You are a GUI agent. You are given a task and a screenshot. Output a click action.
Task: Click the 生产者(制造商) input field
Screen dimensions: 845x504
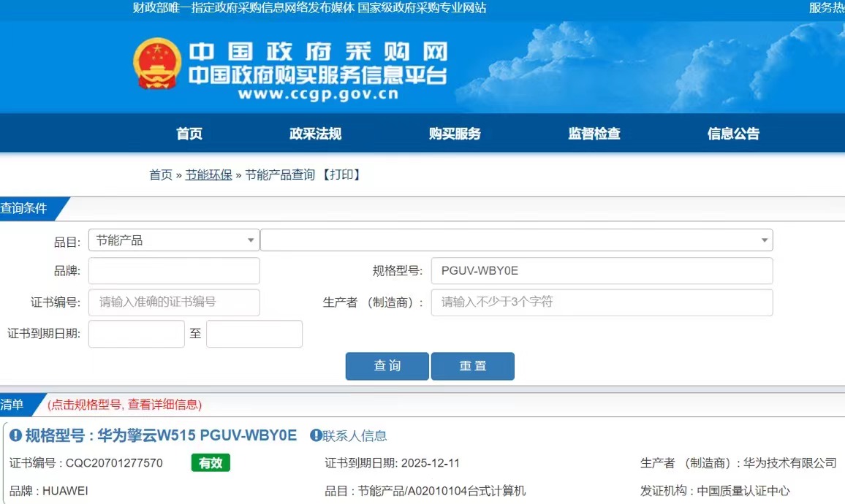pos(602,302)
